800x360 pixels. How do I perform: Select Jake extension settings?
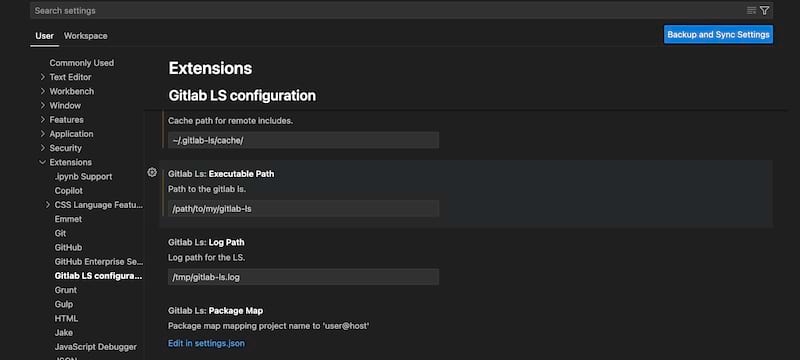tap(64, 332)
